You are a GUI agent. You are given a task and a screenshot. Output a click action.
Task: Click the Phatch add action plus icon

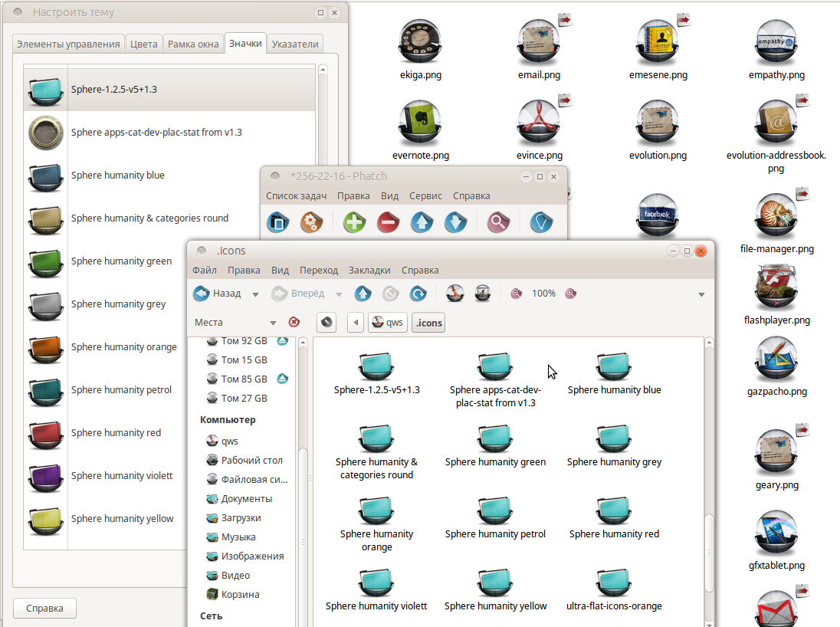pyautogui.click(x=354, y=222)
